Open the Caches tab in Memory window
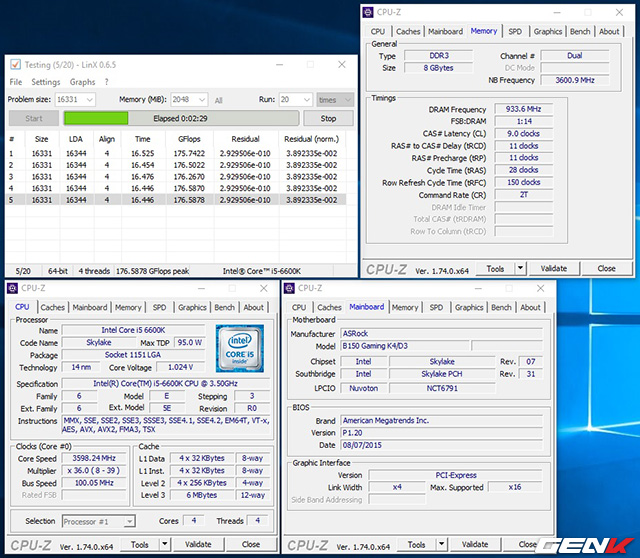This screenshot has width=640, height=558. (x=408, y=31)
